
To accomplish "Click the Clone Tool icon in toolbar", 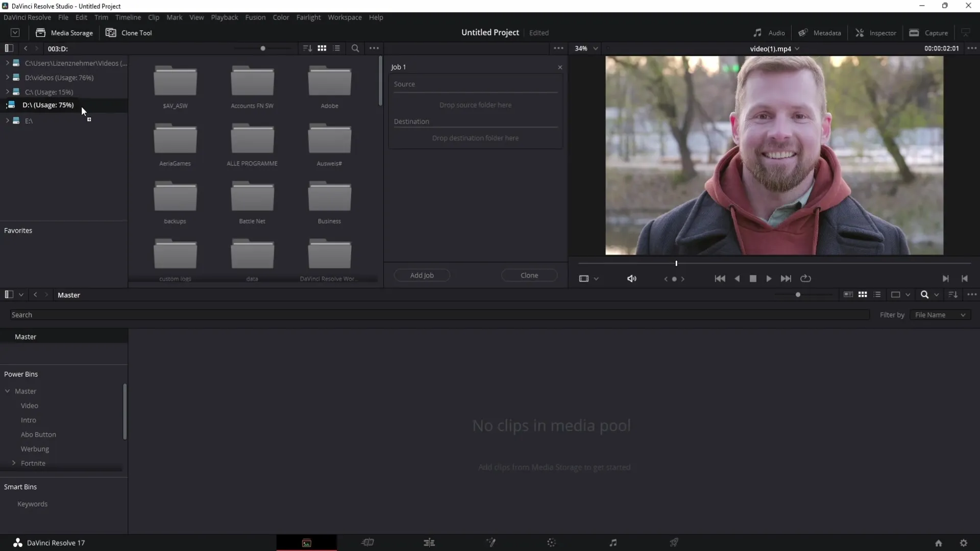I will point(110,32).
